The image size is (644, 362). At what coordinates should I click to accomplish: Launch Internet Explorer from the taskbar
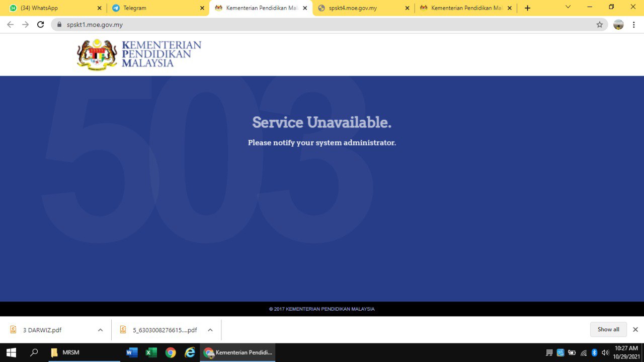[x=190, y=352]
